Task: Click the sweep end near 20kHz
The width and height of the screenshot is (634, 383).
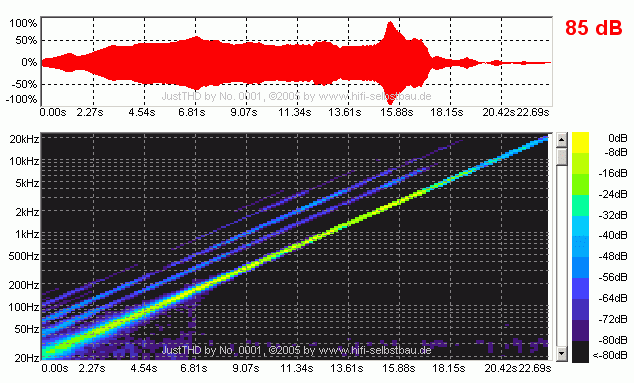Action: (543, 140)
